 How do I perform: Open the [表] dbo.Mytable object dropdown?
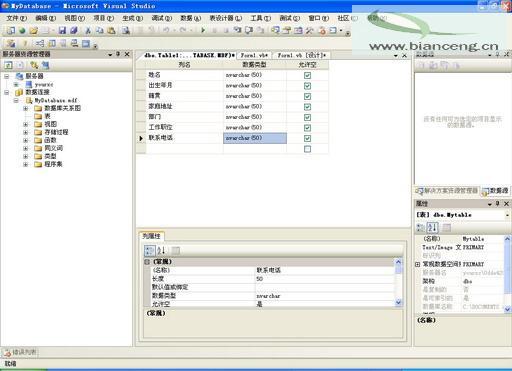(507, 215)
